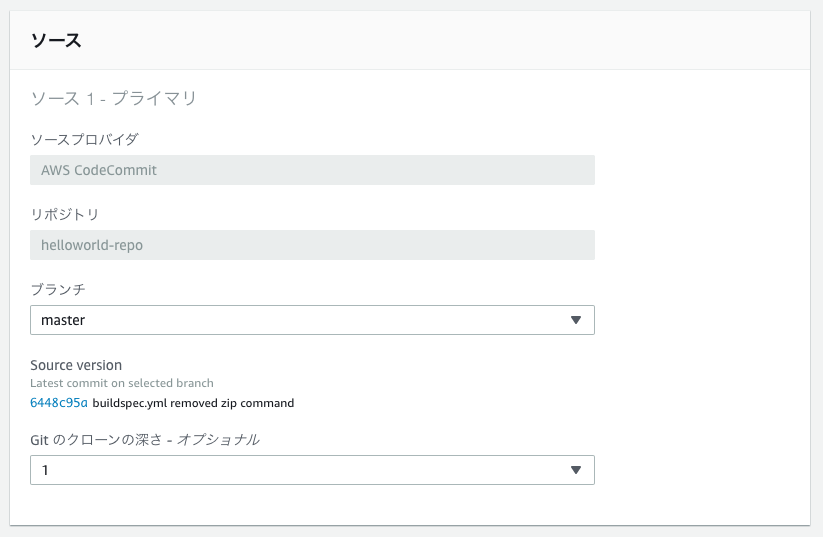The height and width of the screenshot is (537, 823).
Task: Click the Source version label
Action: [76, 365]
